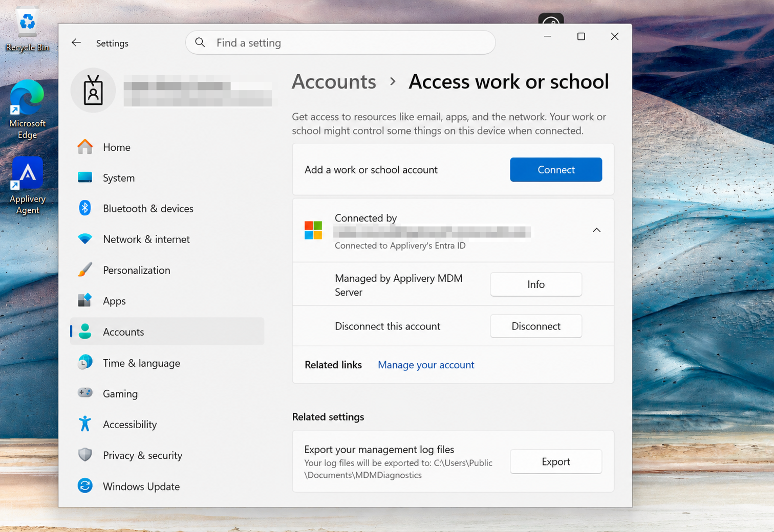Click Info for Applivery MDM Server
774x532 pixels.
coord(536,284)
